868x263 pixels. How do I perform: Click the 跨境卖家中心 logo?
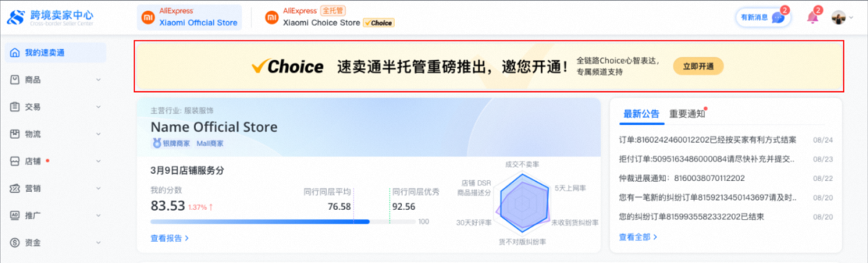50,17
